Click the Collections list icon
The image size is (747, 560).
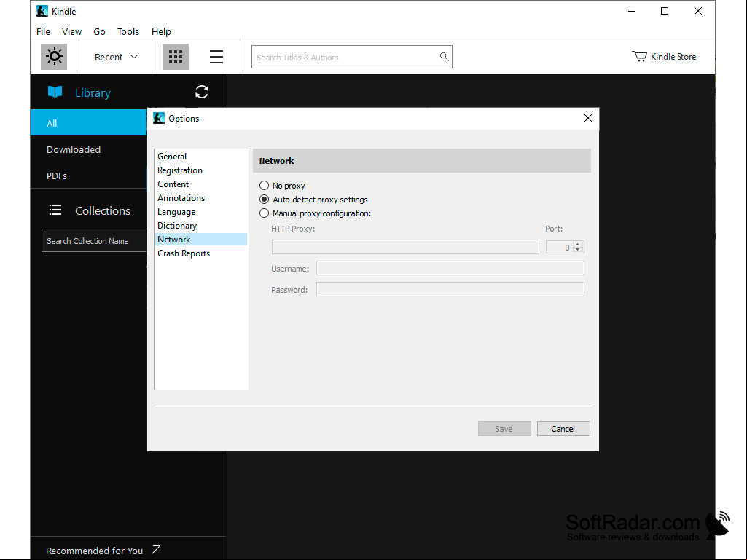(x=55, y=210)
